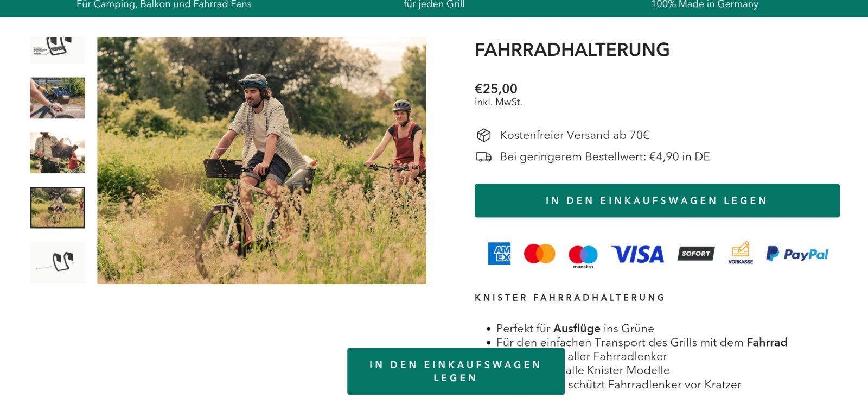Click the Fahrradhalterung product title
Image resolution: width=868 pixels, height=403 pixels.
click(572, 50)
